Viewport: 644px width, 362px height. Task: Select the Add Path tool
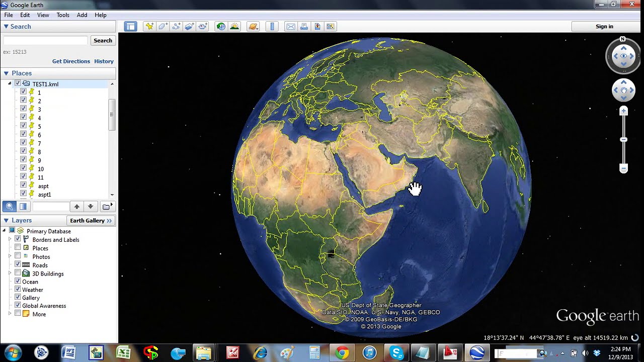point(177,27)
